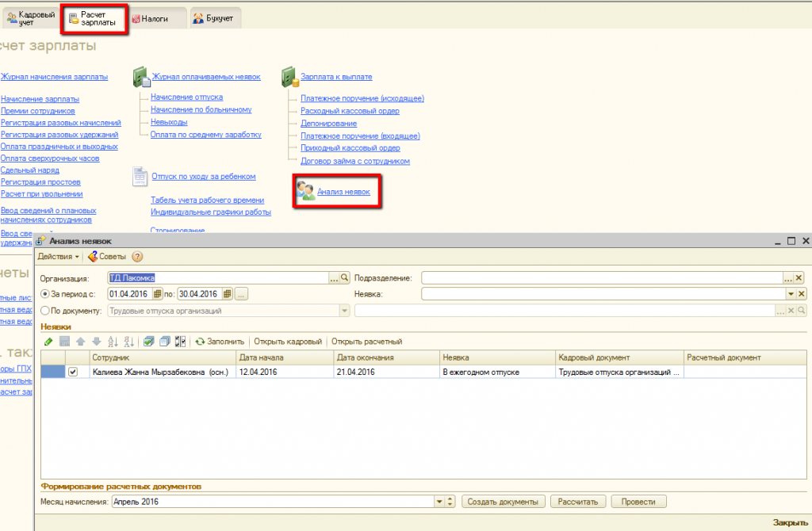This screenshot has height=531, width=812.
Task: Expand the Месяц начисления dropdown
Action: pos(439,502)
